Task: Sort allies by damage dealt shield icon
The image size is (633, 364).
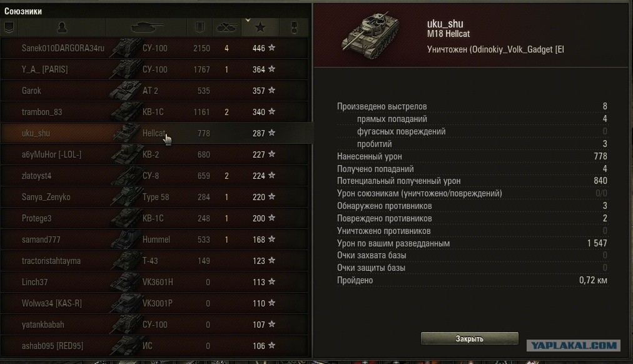Action: tap(200, 28)
